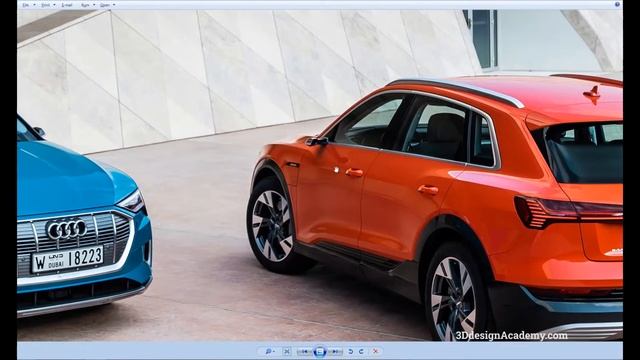The image size is (640, 360).
Task: Click the help icon at top right
Action: [617, 4]
